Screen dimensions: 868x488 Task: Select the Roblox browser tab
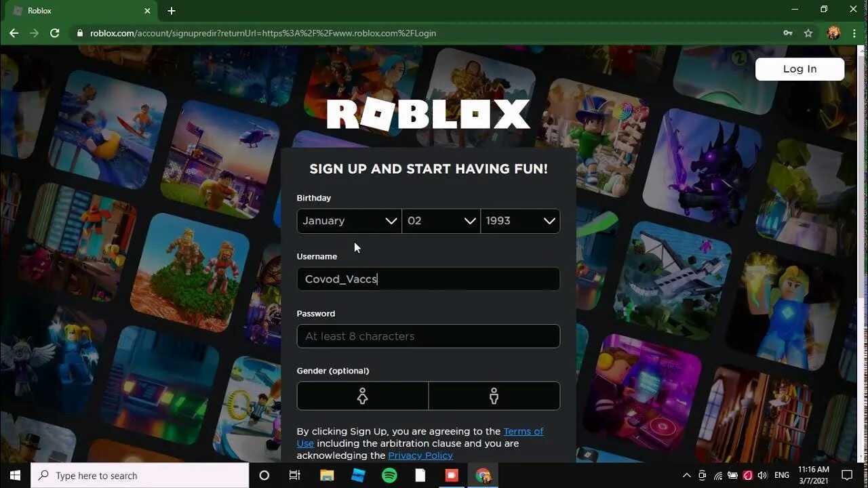pos(81,11)
